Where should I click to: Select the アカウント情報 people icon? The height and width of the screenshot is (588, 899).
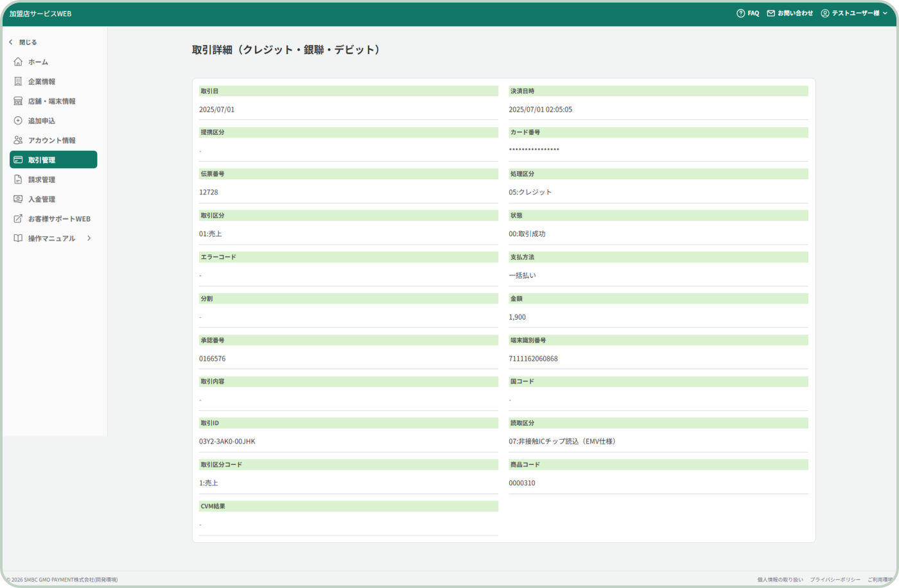point(17,139)
